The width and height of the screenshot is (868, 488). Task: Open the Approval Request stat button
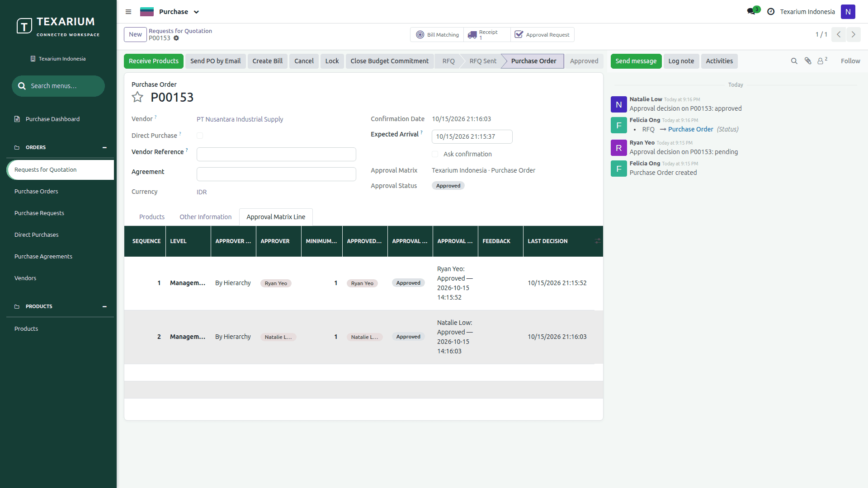point(542,35)
